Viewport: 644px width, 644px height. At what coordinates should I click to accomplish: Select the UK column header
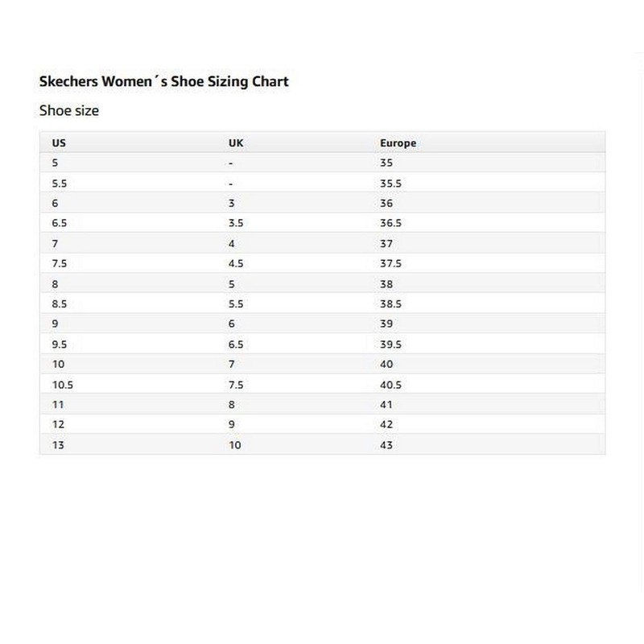(x=236, y=143)
